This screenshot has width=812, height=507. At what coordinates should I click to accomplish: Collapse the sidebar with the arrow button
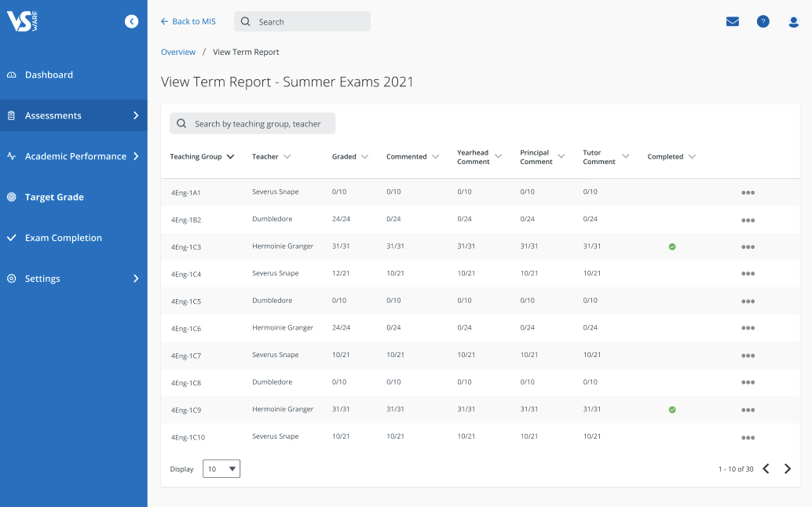[131, 21]
